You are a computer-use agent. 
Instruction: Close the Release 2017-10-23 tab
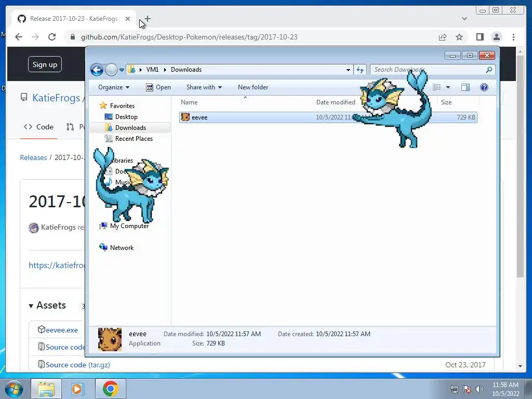tap(128, 19)
